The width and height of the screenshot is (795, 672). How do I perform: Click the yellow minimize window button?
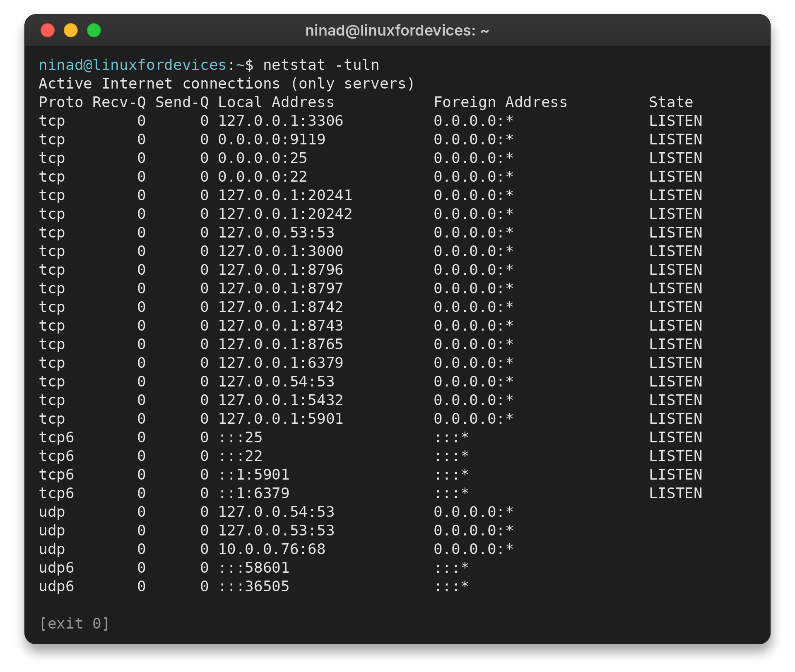[71, 30]
